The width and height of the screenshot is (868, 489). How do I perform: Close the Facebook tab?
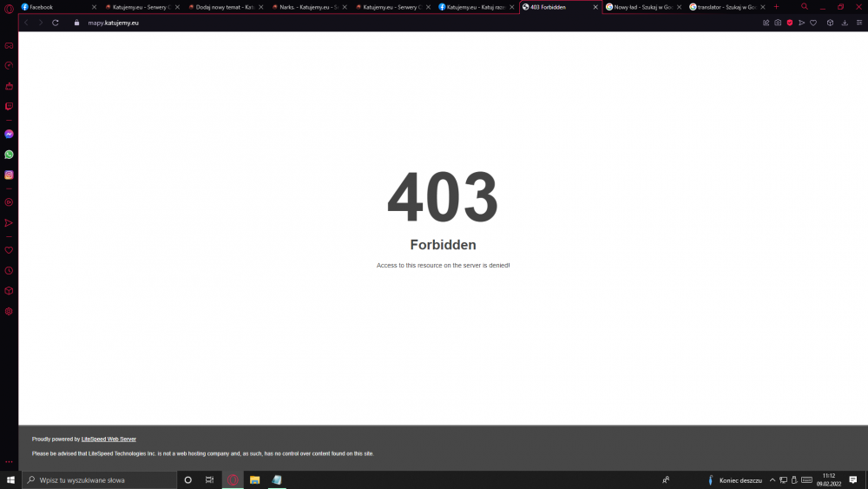click(94, 7)
